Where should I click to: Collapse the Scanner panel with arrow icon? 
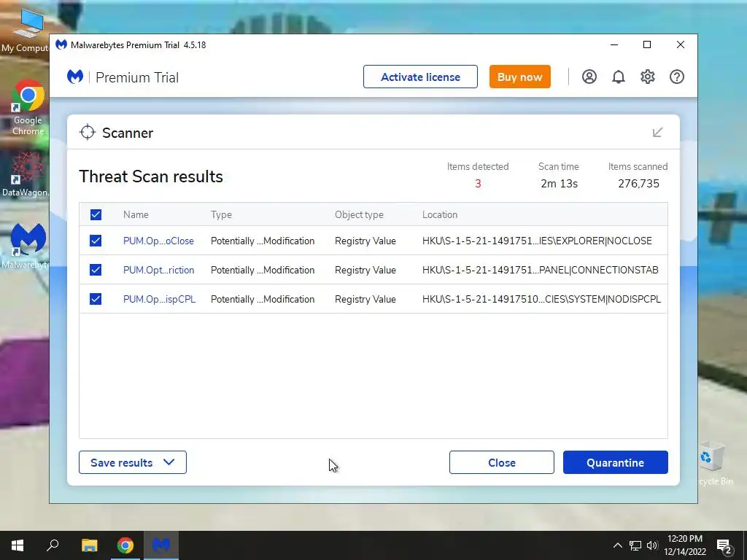tap(657, 133)
